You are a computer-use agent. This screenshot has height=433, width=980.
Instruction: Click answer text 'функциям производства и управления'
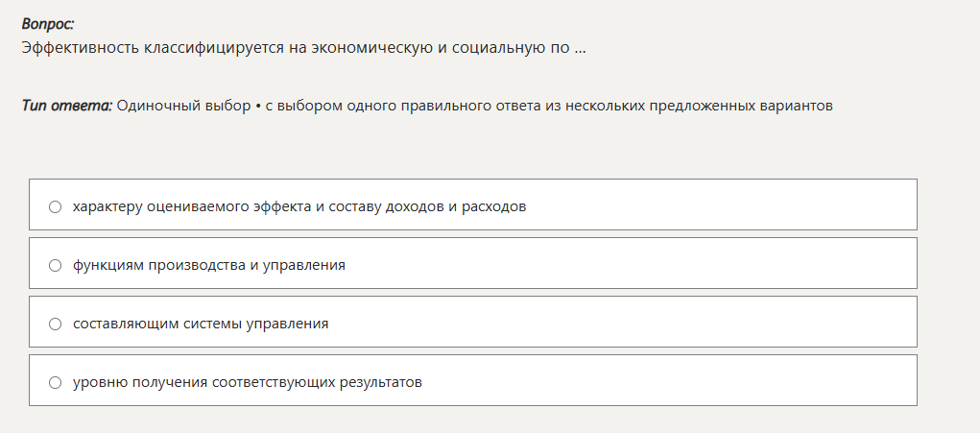208,265
